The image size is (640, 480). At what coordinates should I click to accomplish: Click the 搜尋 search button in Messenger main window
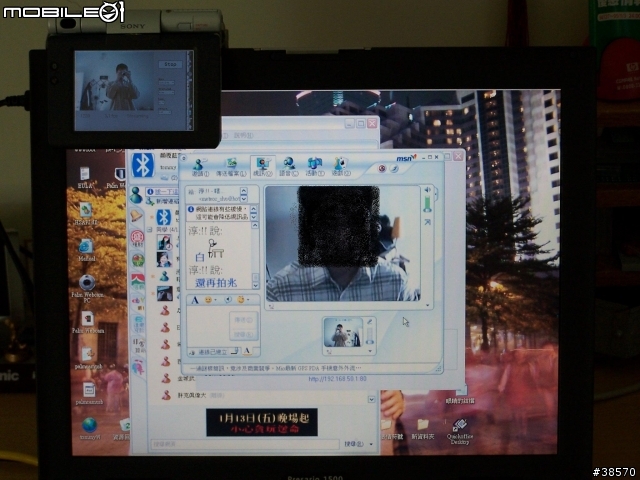[x=353, y=444]
